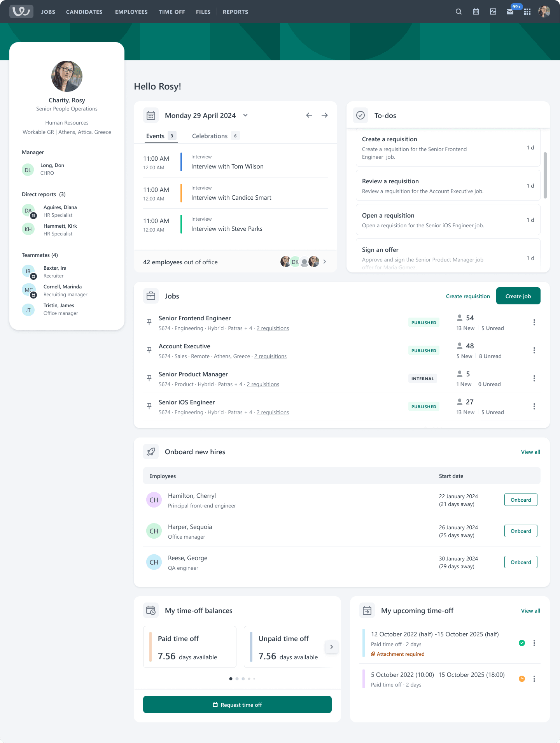Open the apps grid icon in header
This screenshot has height=743, width=560.
527,12
